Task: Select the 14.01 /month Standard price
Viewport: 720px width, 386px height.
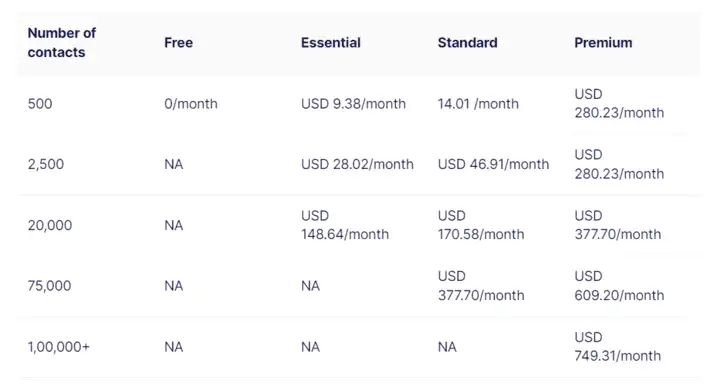Action: 478,104
